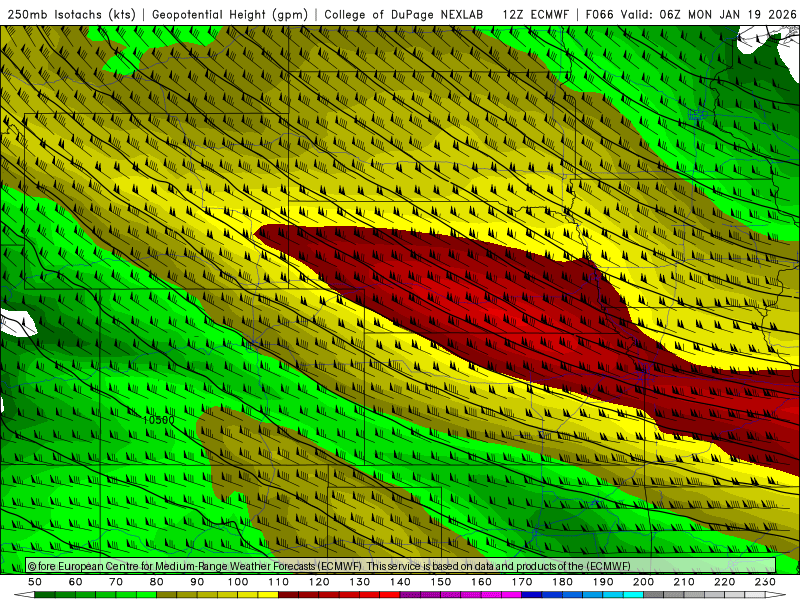Click the ECMWF copyright notice text

(329, 566)
